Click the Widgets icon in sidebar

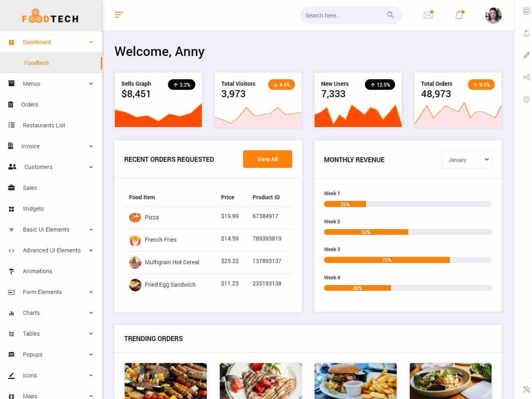(11, 209)
